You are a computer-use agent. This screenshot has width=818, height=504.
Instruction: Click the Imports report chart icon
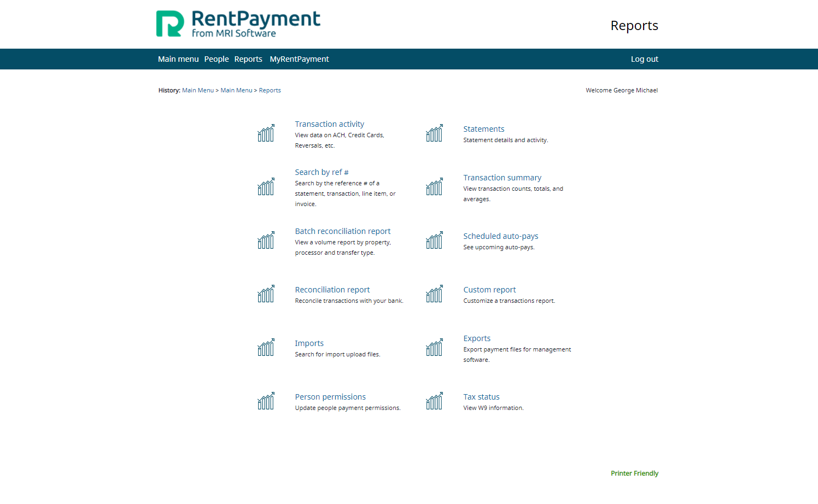coord(266,347)
